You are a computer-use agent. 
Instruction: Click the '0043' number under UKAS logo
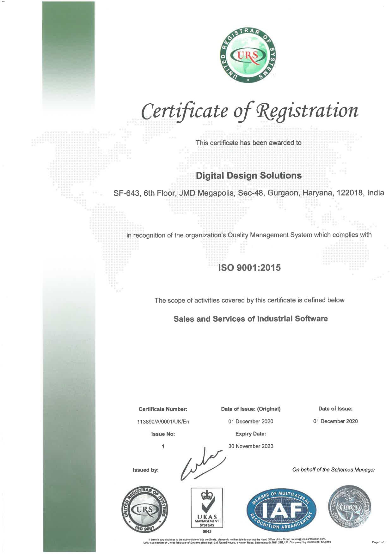pos(207,532)
